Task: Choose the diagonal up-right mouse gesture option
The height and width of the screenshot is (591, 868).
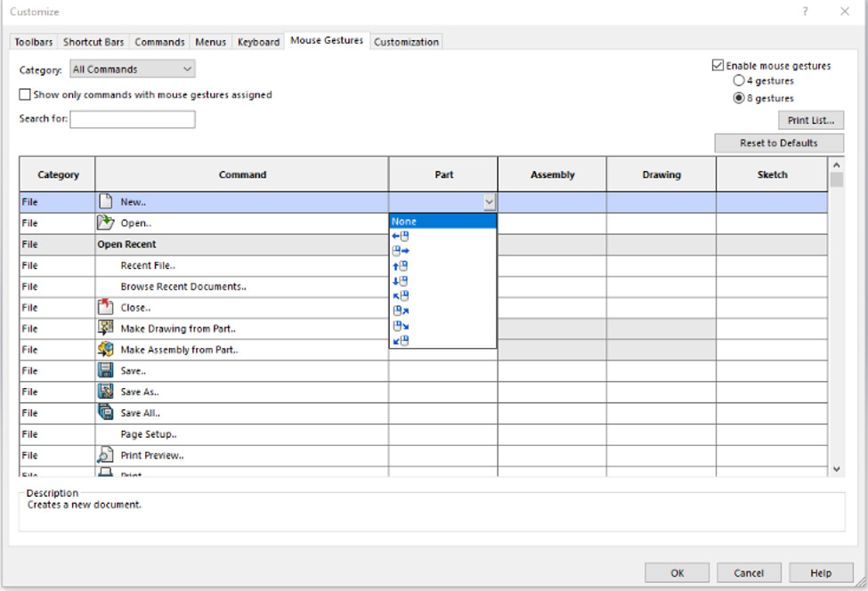Action: point(401,311)
